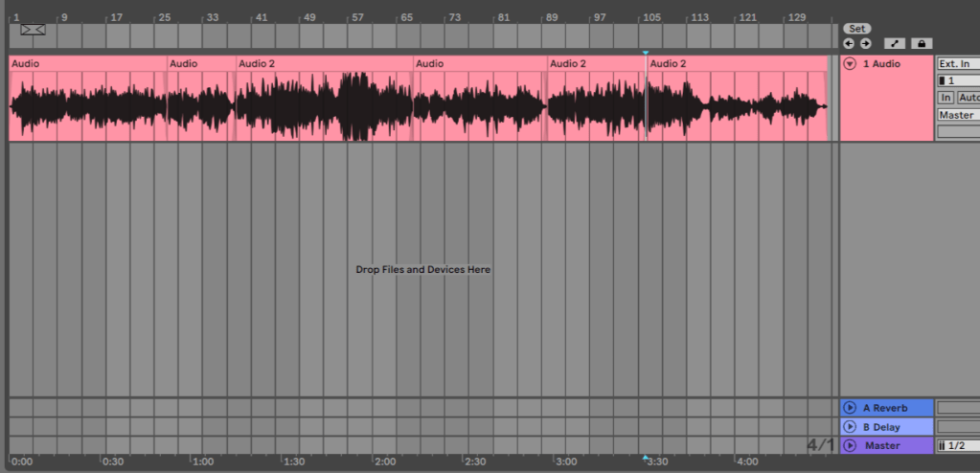This screenshot has height=473, width=980.
Task: Unfold the B Delay return track
Action: coord(850,426)
